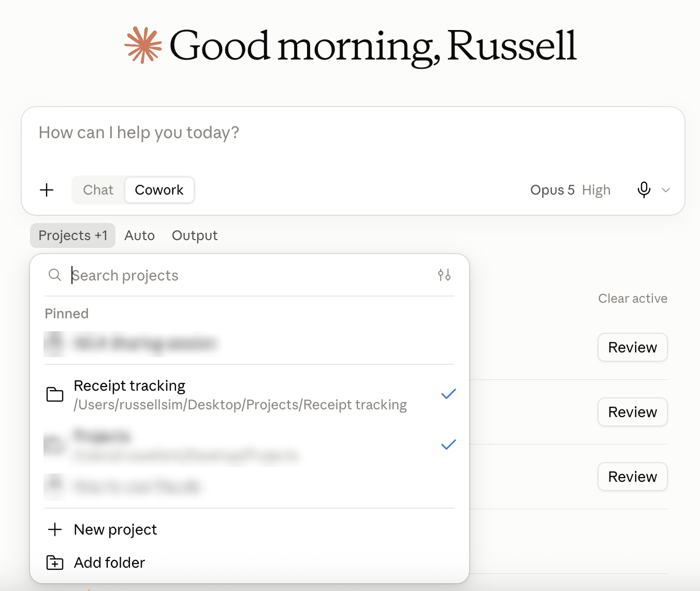This screenshot has width=700, height=591.
Task: Click the plus icon beside New project
Action: coord(55,529)
